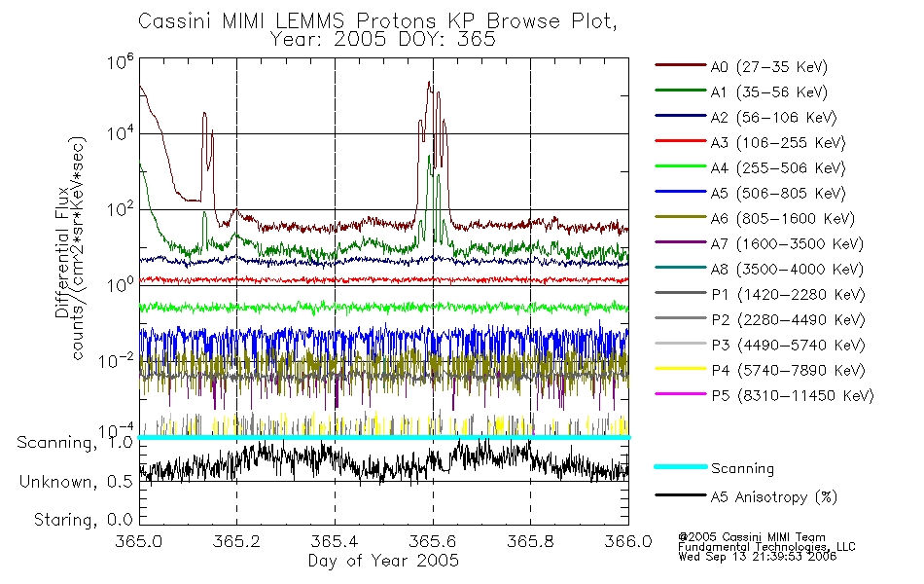Click x-axis tick label 365.0
This screenshot has height=584, width=924.
tap(139, 541)
